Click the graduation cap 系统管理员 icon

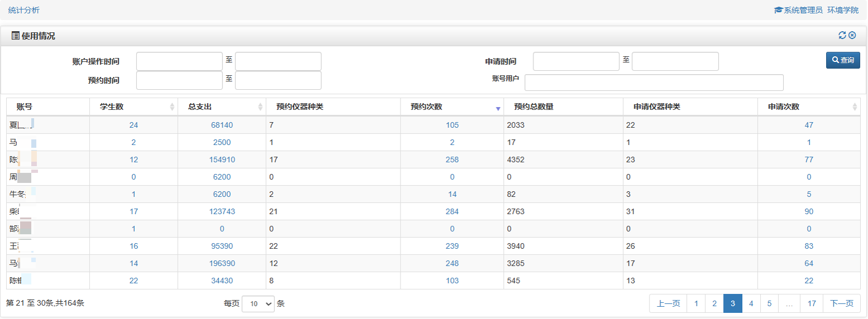[778, 10]
